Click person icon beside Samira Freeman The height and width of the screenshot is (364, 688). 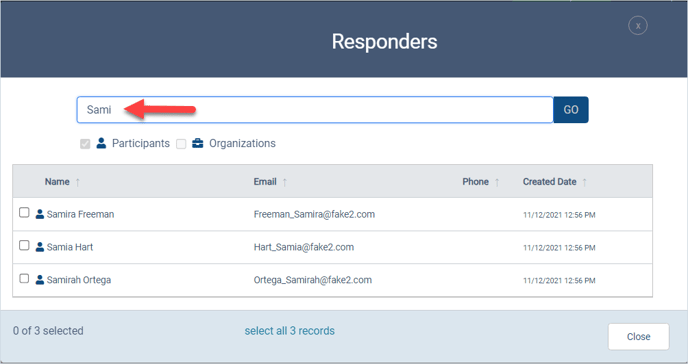click(x=39, y=214)
